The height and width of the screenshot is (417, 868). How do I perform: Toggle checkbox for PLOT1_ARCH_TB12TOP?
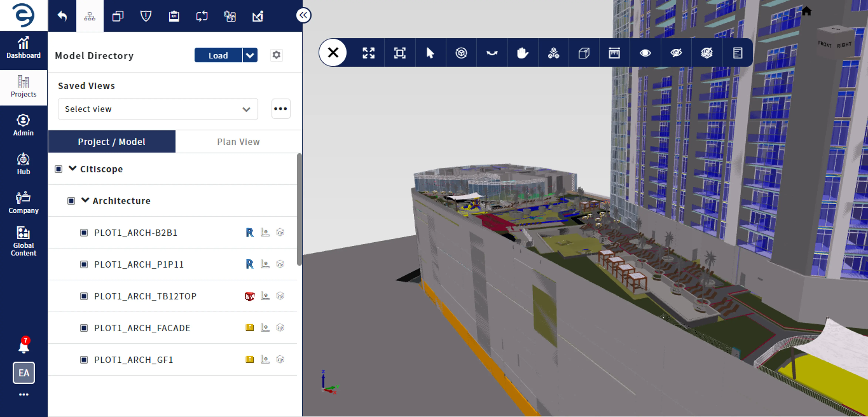coord(84,296)
